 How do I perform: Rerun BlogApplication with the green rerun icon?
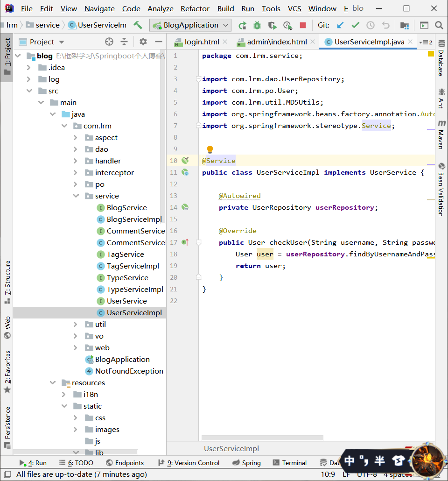click(242, 25)
